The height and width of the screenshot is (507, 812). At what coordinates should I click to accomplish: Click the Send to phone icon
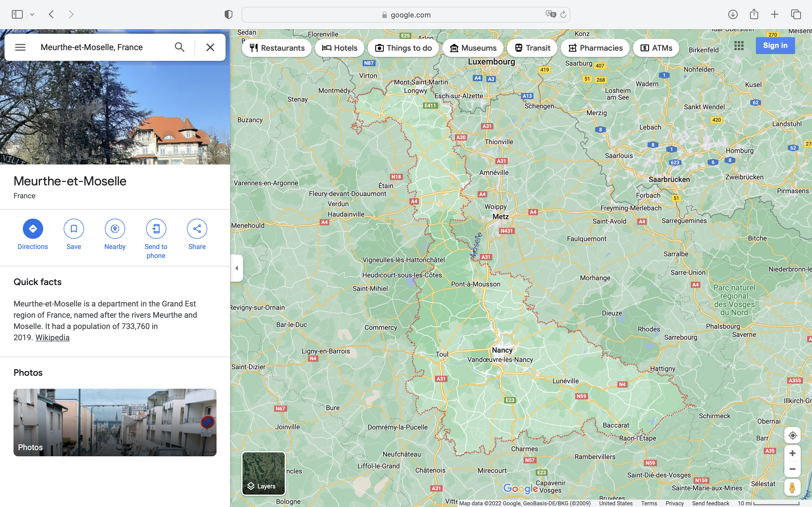pyautogui.click(x=156, y=229)
